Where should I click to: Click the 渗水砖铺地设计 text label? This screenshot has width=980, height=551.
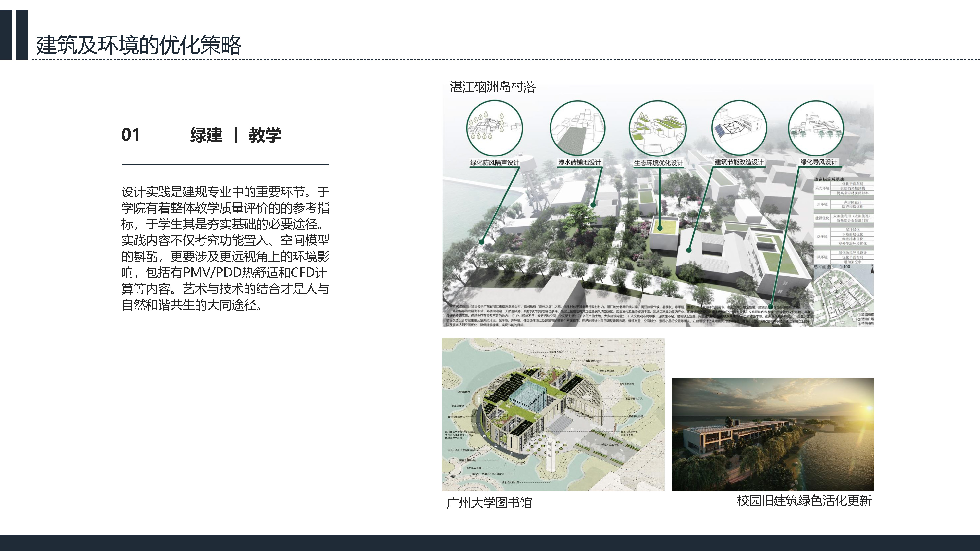tap(579, 162)
